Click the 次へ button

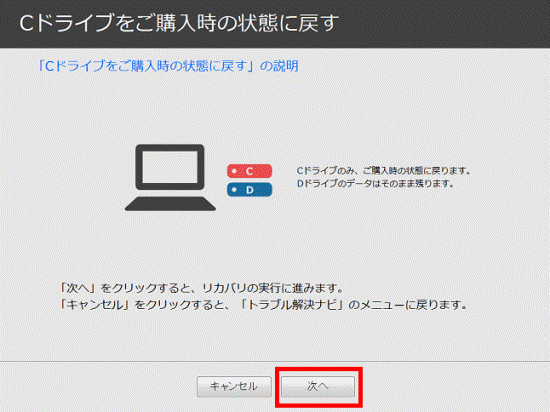318,386
